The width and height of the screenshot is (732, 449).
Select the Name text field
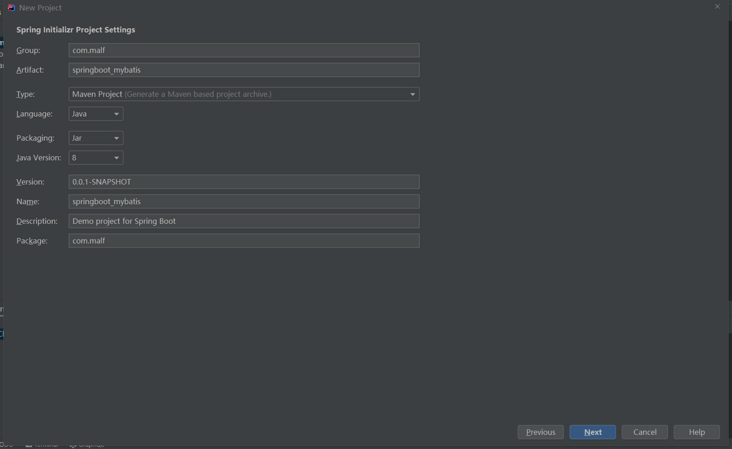243,201
